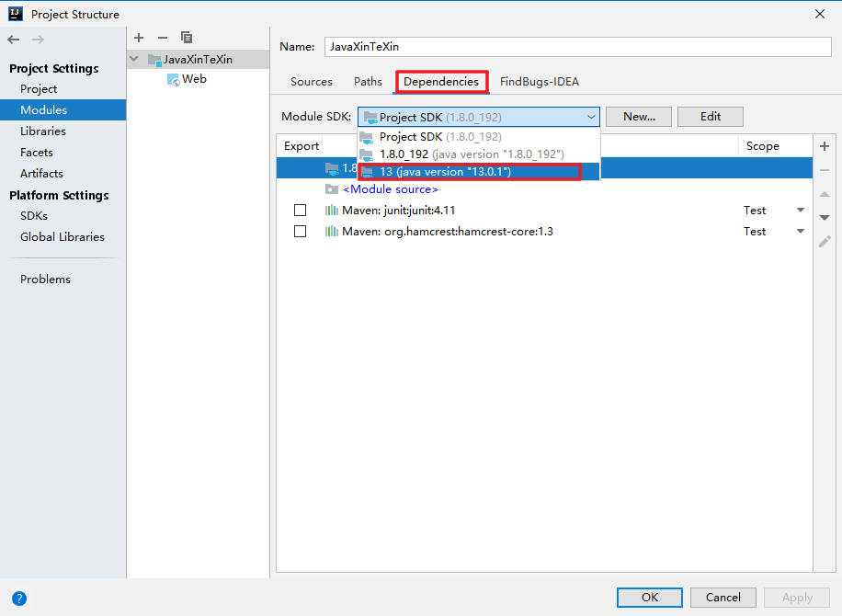The height and width of the screenshot is (616, 842).
Task: Toggle export checkbox for hamcrest-core:1.3
Action: pyautogui.click(x=301, y=232)
